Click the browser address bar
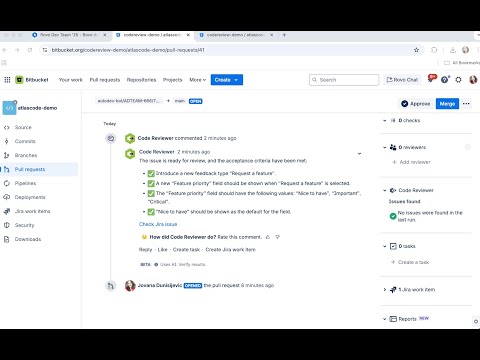The height and width of the screenshot is (360, 480). [230, 50]
